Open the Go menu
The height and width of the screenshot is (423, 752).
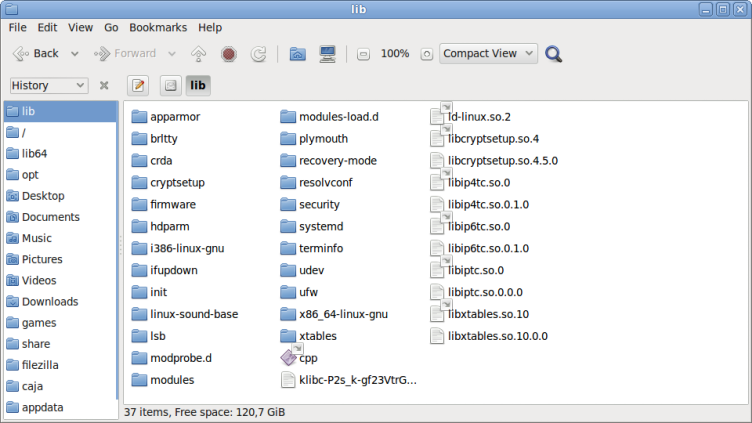coord(111,28)
